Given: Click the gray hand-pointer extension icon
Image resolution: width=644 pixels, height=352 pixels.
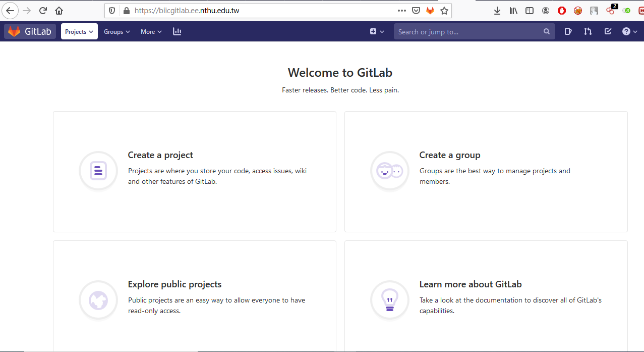Looking at the screenshot, I should [x=594, y=10].
